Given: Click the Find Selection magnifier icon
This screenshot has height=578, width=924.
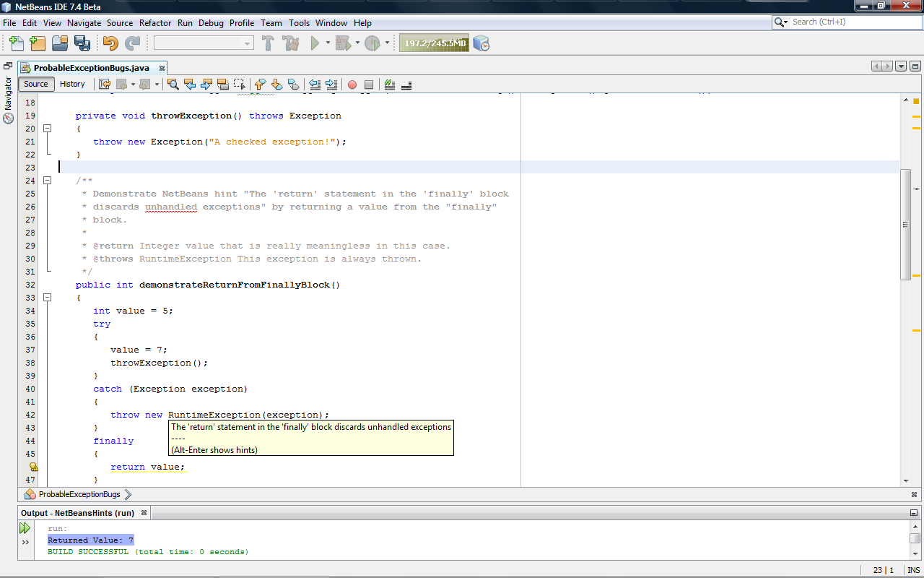Looking at the screenshot, I should click(173, 85).
